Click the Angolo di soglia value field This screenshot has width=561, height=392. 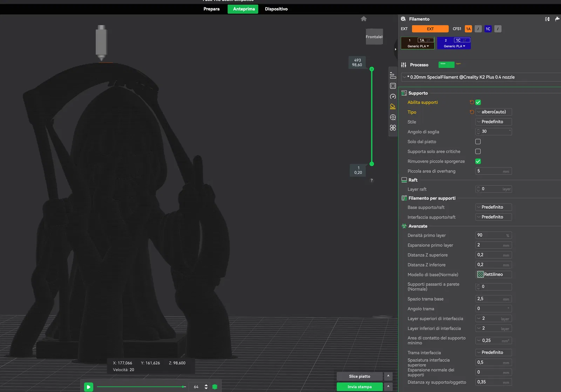coord(493,131)
